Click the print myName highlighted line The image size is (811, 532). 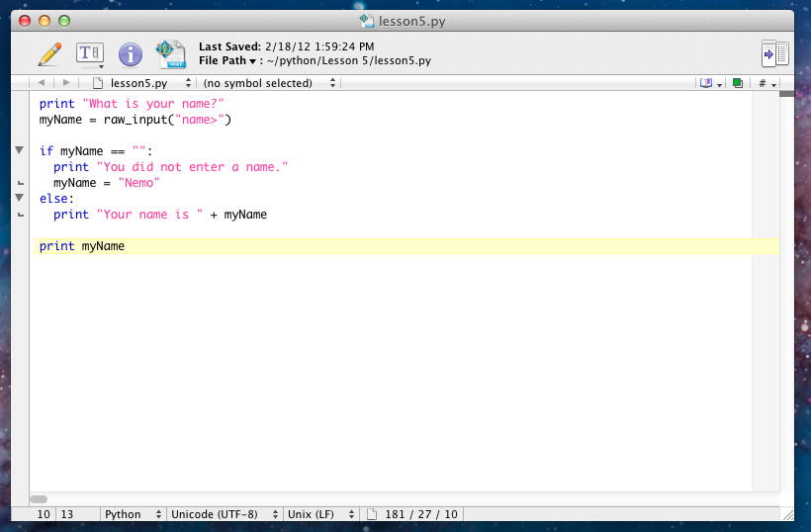pyautogui.click(x=406, y=246)
